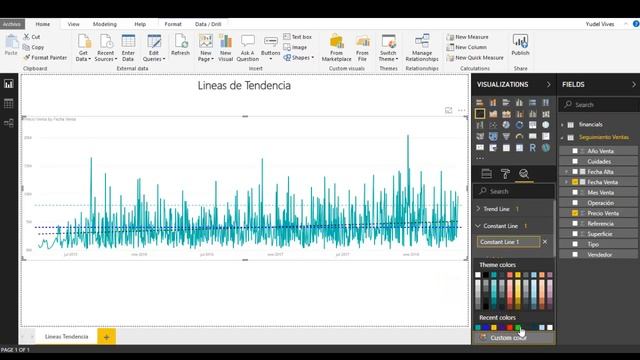Open the Format paint roller pane
This screenshot has width=640, height=360.
pyautogui.click(x=505, y=174)
